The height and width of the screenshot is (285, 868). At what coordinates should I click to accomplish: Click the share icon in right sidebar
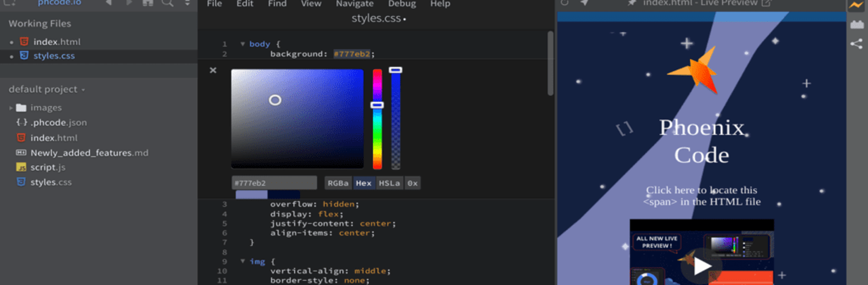click(856, 43)
